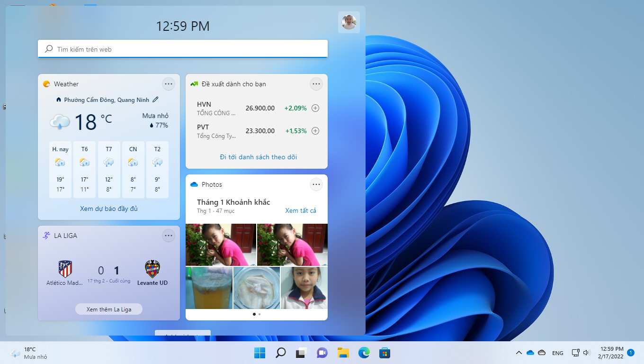644x364 pixels.
Task: Click the Atlético Madrid team crest
Action: 65,269
